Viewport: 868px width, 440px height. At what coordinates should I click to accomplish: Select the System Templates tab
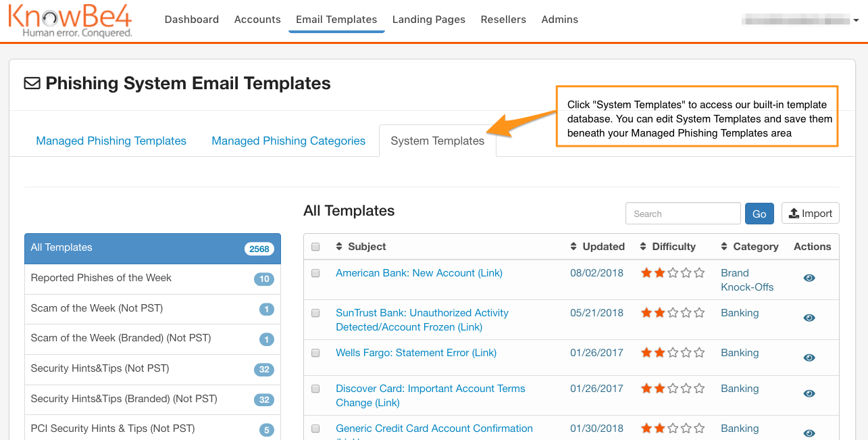(438, 141)
